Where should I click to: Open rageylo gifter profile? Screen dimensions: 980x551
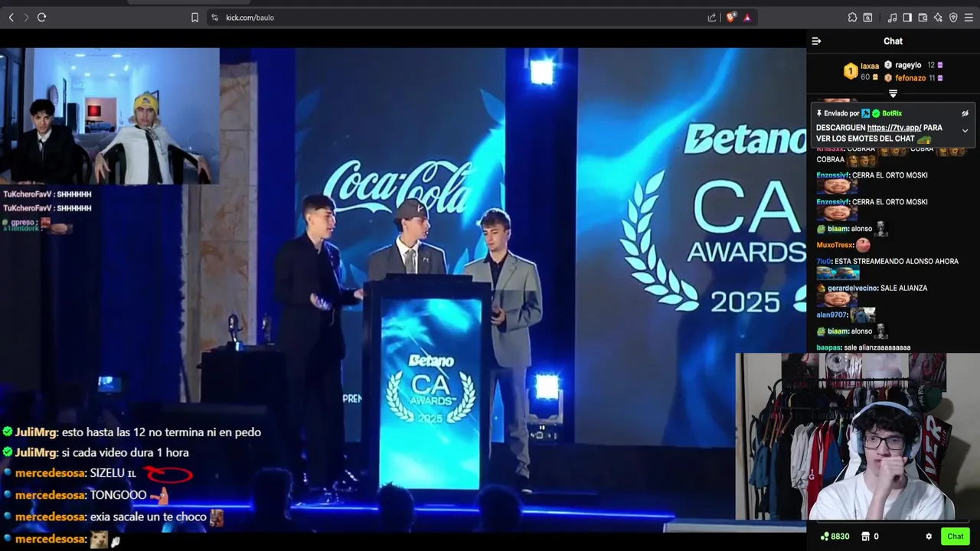pos(908,65)
